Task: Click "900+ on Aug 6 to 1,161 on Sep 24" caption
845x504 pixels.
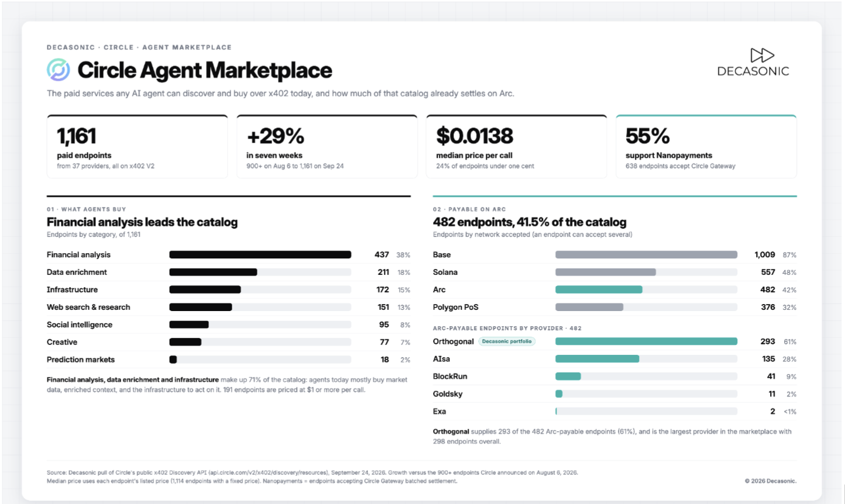Action: (x=295, y=166)
